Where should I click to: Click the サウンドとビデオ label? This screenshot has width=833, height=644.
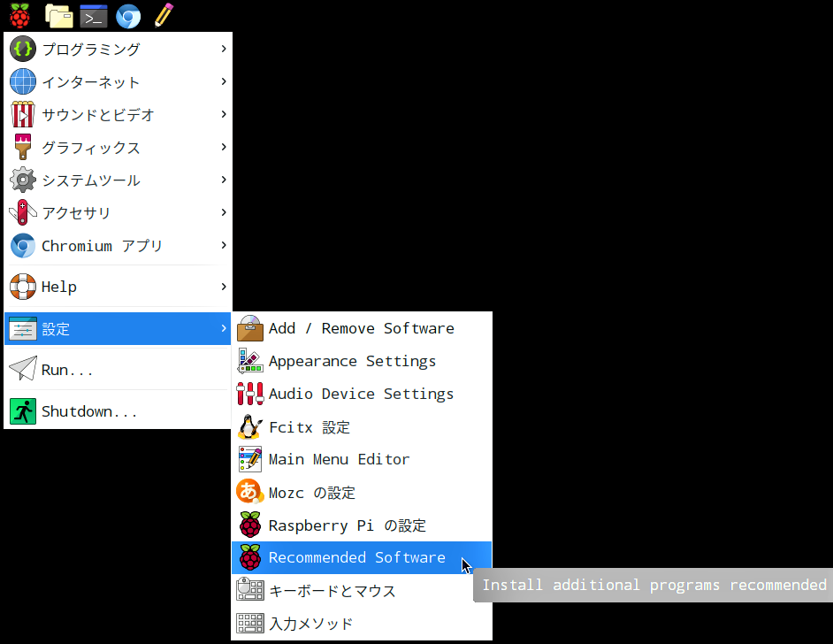98,115
